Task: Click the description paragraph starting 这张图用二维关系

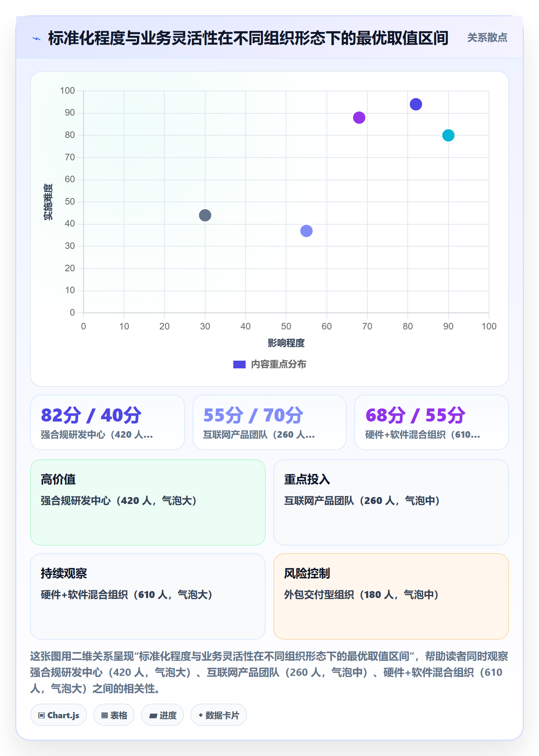Action: (x=269, y=672)
